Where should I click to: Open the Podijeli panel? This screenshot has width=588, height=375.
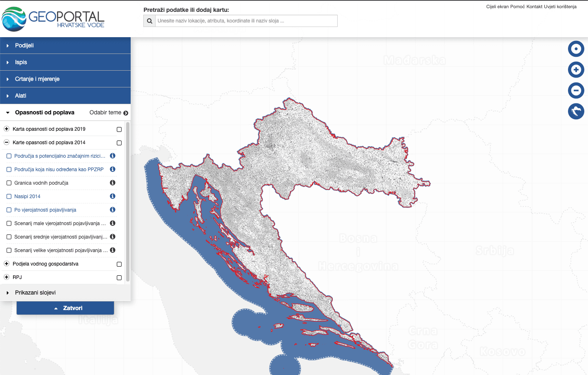click(24, 46)
